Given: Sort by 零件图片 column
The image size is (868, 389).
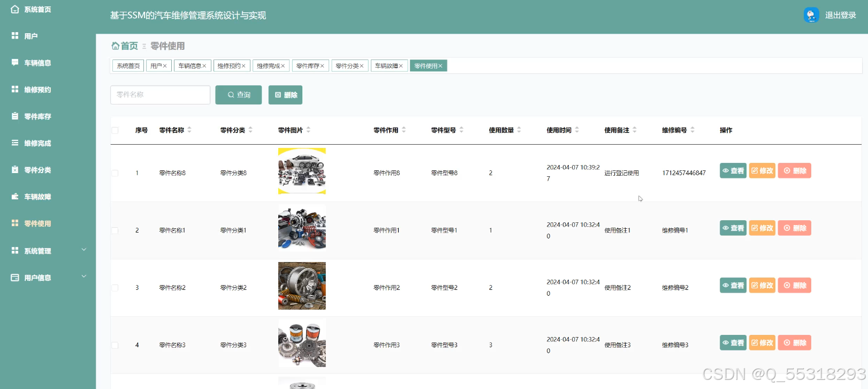Looking at the screenshot, I should click(308, 130).
